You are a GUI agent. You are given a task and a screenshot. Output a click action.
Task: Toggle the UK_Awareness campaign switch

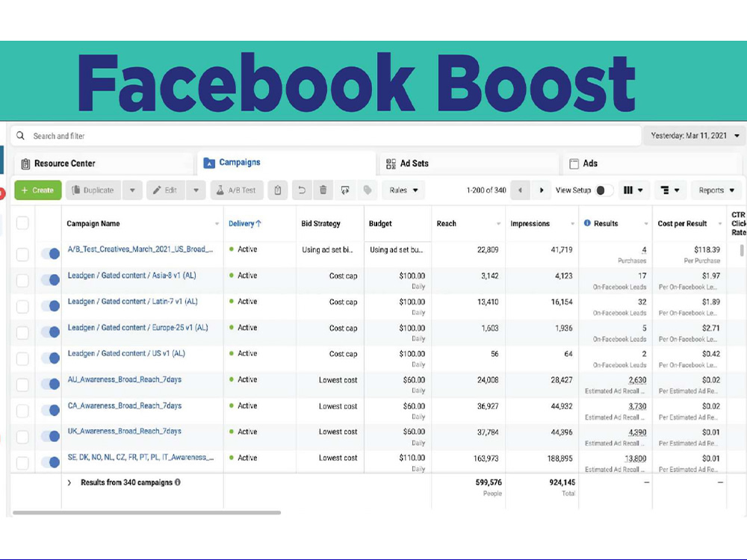click(51, 436)
